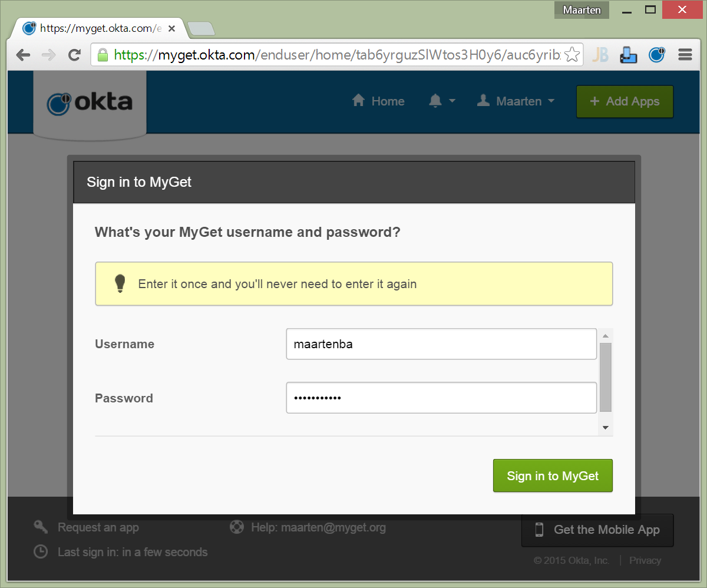This screenshot has height=588, width=707.
Task: Click the Add Apps button
Action: tap(625, 101)
